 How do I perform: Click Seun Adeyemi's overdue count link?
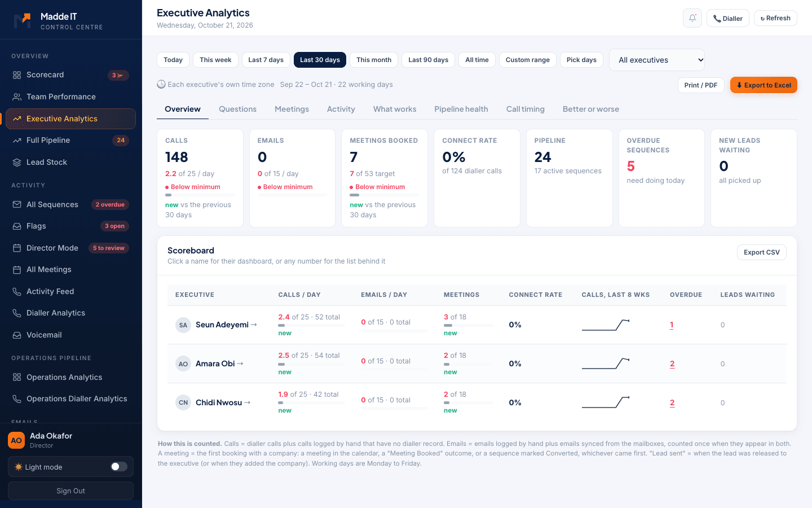tap(672, 325)
